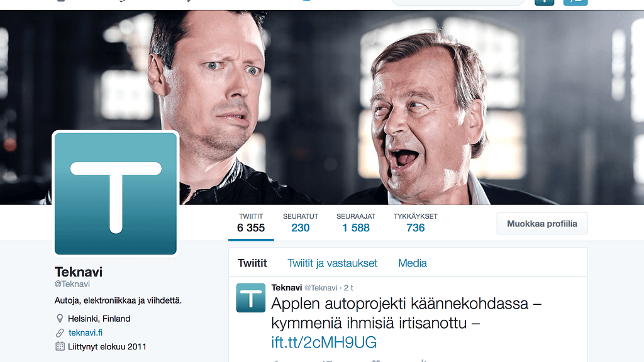Click the Muokkaa profiilia button
This screenshot has height=362, width=644.
click(541, 224)
